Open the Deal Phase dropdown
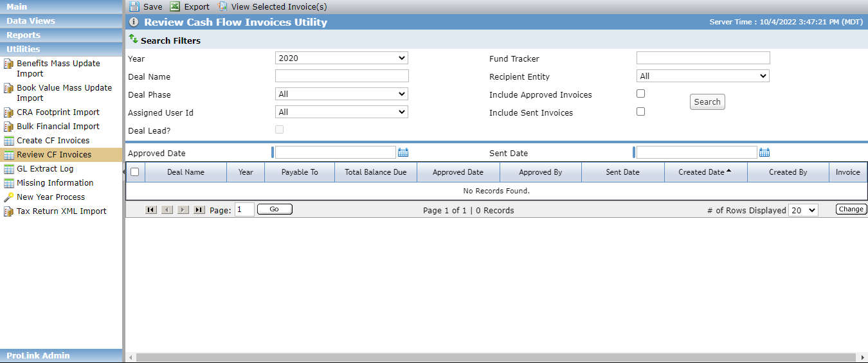This screenshot has width=868, height=363. tap(341, 94)
